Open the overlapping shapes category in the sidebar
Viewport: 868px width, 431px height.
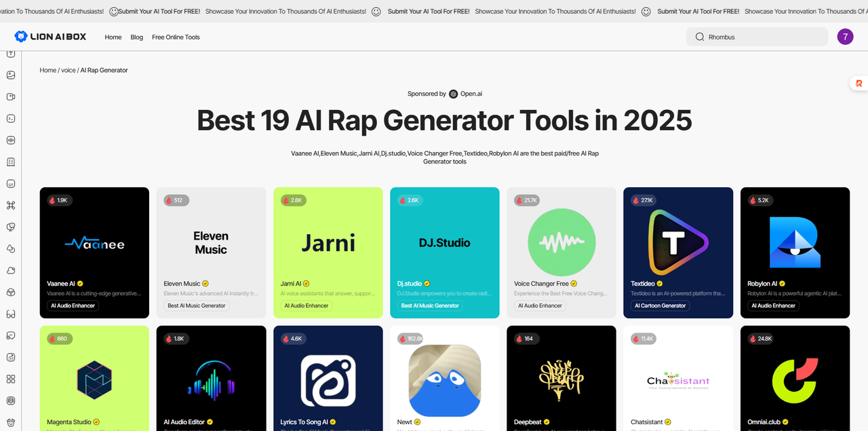(x=11, y=249)
